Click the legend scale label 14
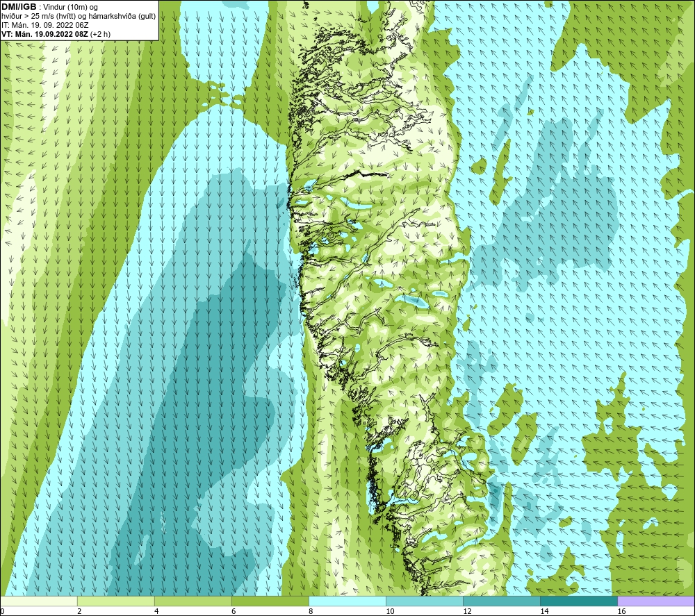This screenshot has height=616, width=695. (544, 612)
